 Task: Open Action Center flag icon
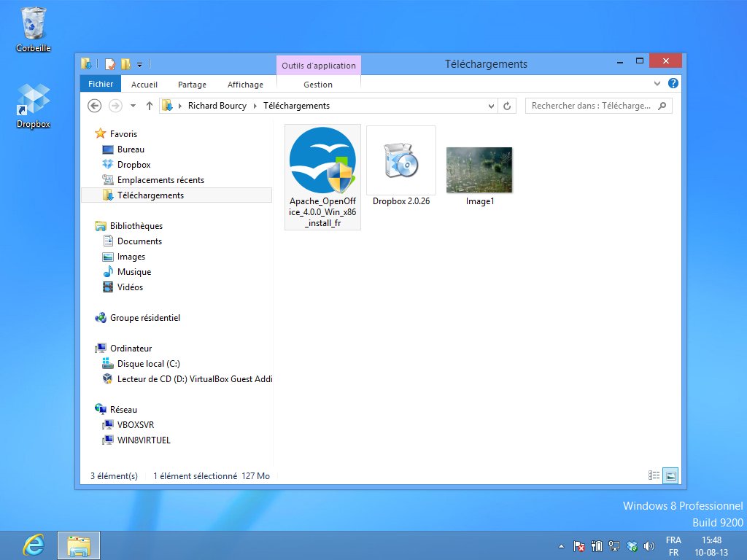[578, 546]
